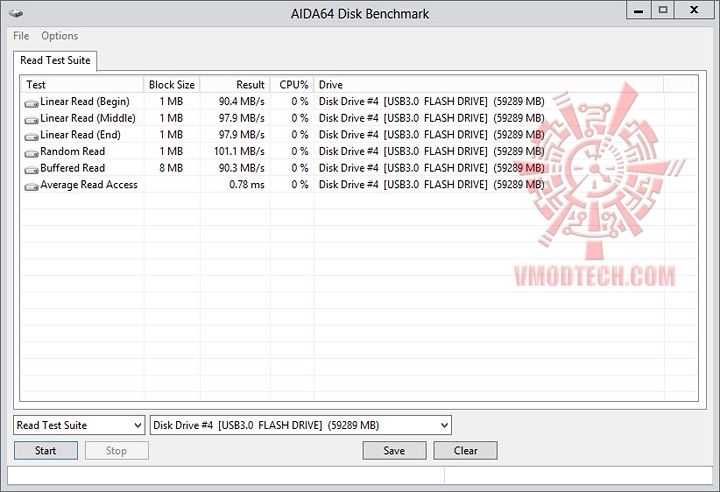Open the Options menu
Viewport: 720px width, 492px height.
click(x=60, y=36)
